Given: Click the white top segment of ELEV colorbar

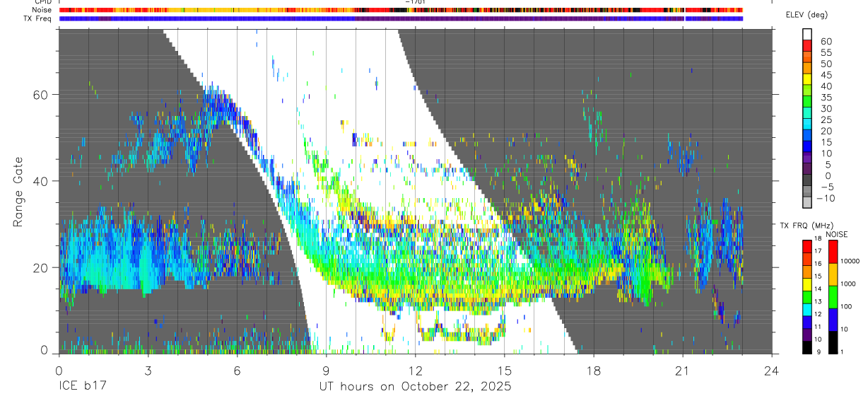Looking at the screenshot, I should point(807,33).
